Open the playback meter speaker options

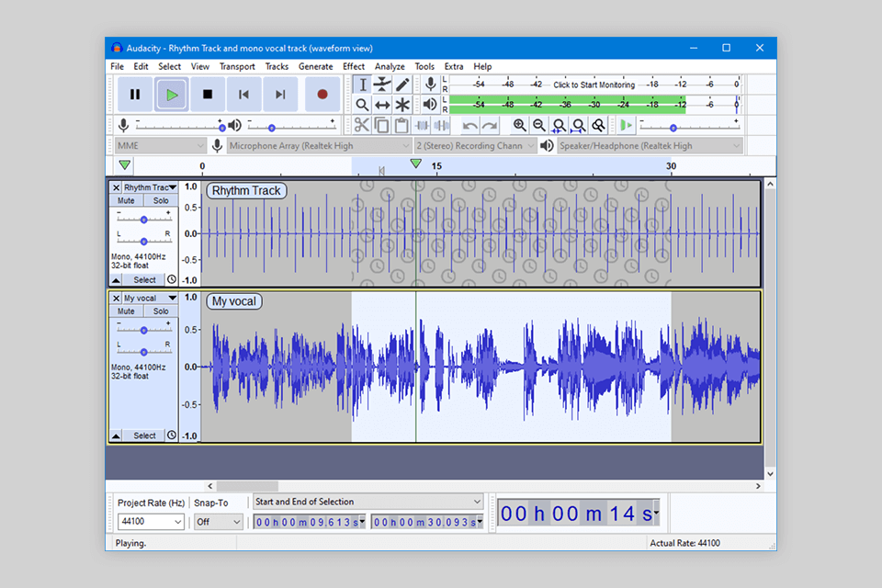(430, 104)
